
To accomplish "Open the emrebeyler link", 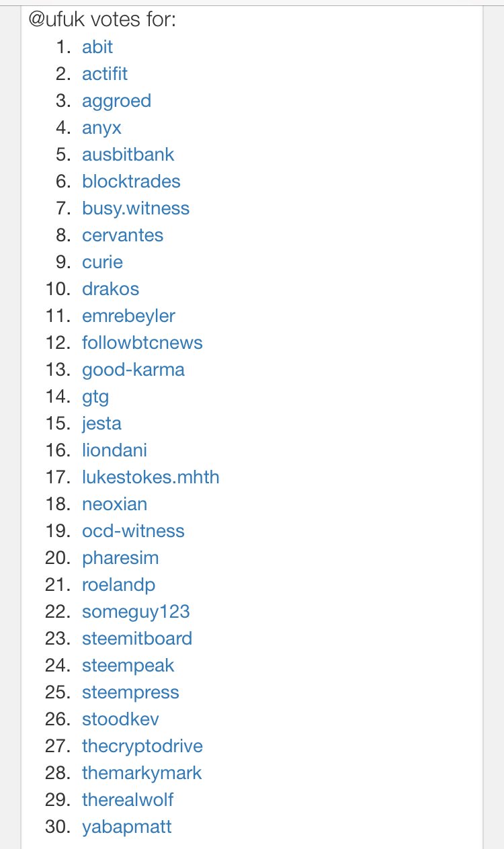I will click(129, 317).
